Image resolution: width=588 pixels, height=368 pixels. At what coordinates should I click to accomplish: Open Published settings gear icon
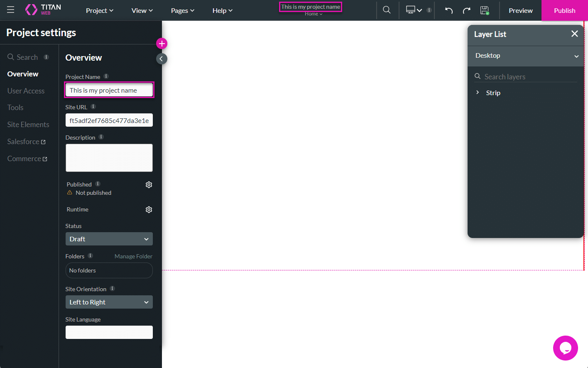click(x=149, y=185)
